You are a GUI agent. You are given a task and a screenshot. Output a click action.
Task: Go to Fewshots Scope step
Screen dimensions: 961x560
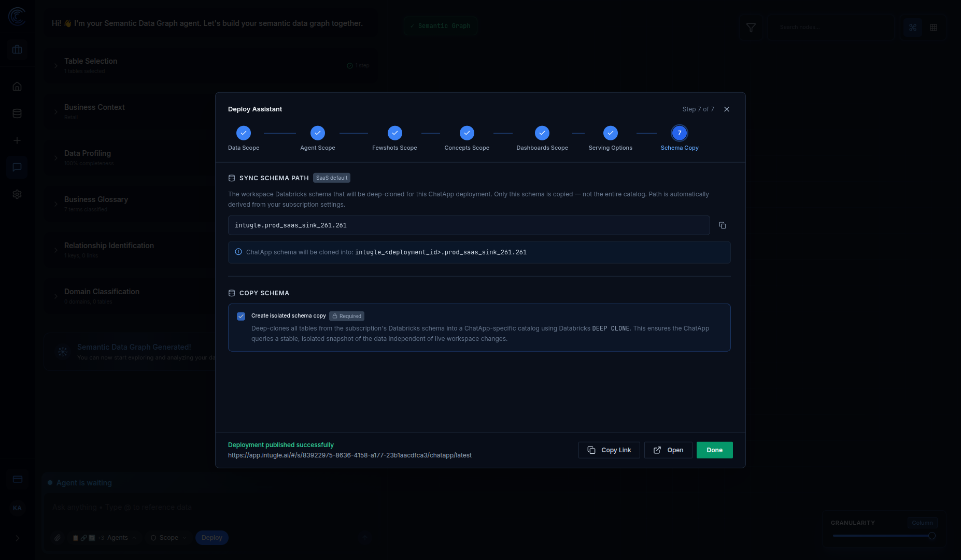pyautogui.click(x=395, y=133)
